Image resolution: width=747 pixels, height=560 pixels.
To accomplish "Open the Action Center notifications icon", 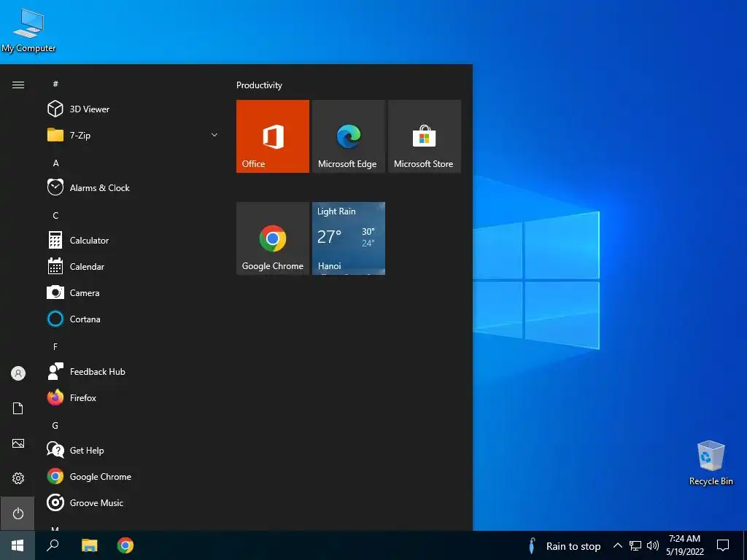I will click(723, 545).
